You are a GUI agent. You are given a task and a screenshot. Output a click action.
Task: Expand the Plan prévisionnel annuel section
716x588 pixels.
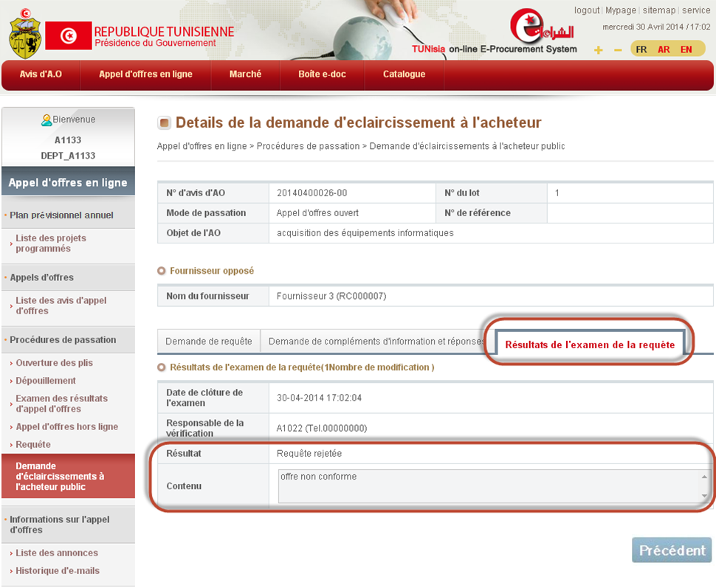pos(62,215)
